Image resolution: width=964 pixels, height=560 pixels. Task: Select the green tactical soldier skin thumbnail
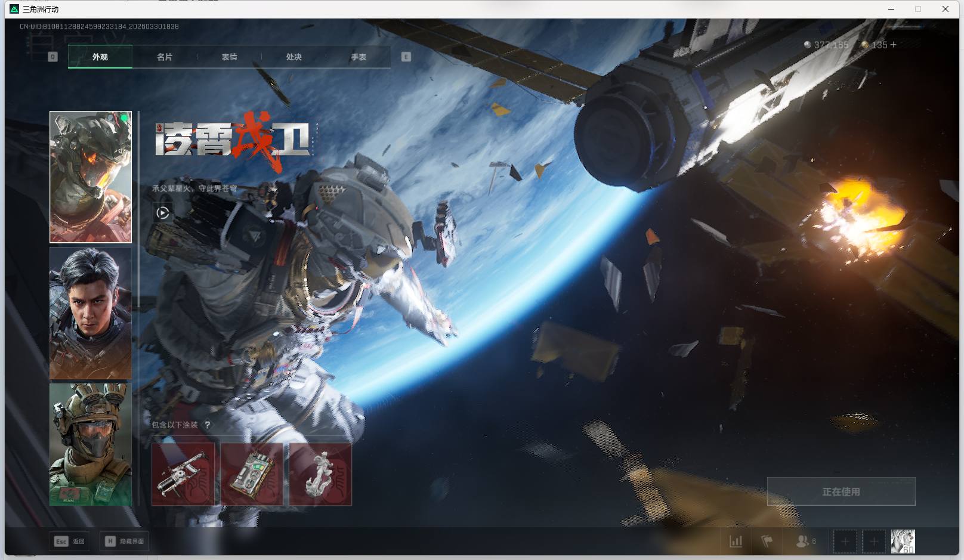click(91, 444)
